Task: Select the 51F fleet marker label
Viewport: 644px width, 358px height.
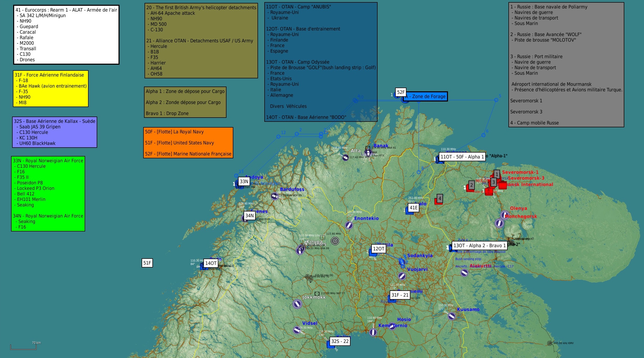Action: pos(147,263)
